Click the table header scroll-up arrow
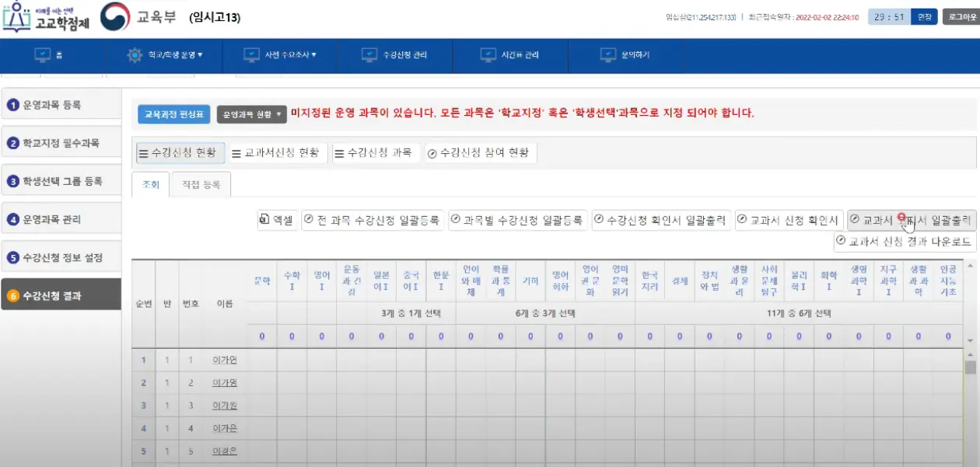980x467 pixels. 969,267
